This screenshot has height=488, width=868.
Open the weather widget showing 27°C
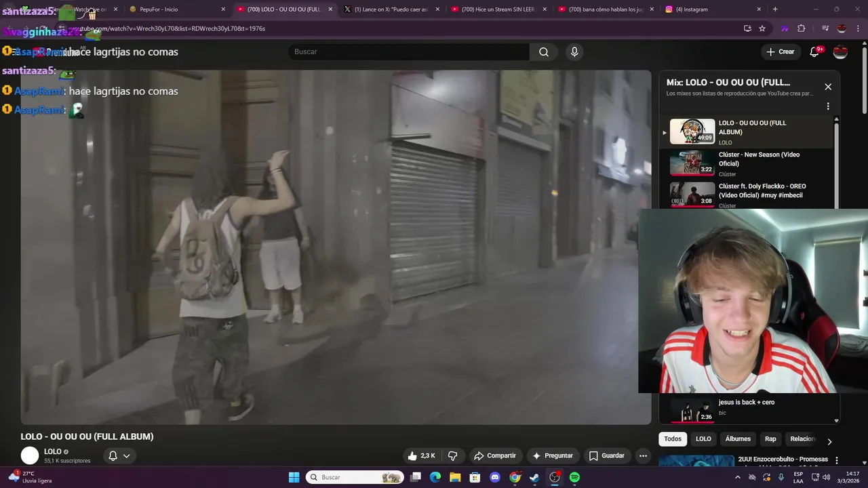(x=30, y=477)
